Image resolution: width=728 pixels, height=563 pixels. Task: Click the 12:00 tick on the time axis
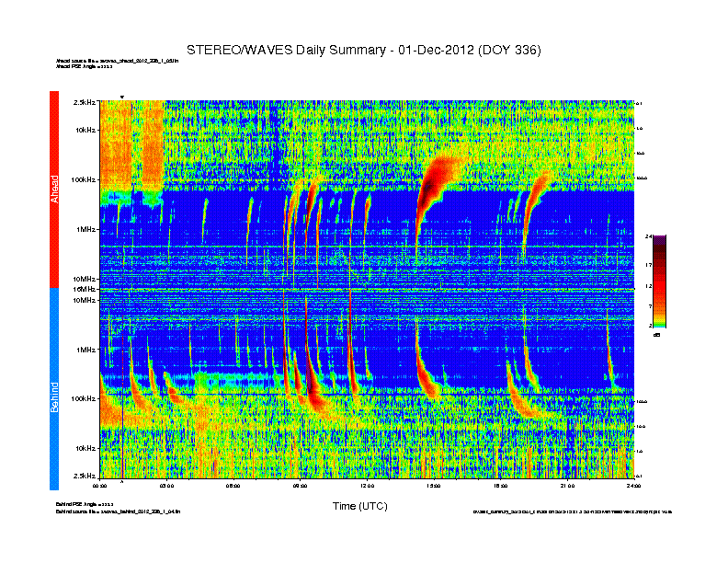(x=367, y=485)
